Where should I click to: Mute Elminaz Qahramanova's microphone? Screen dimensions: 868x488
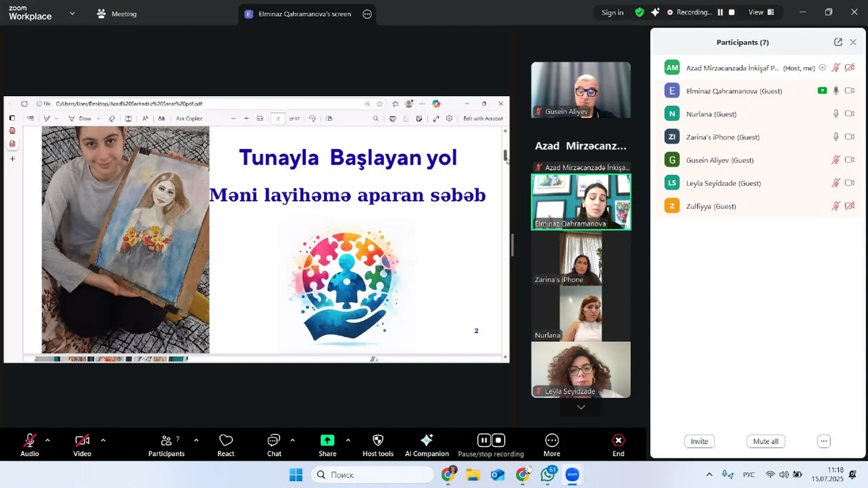coord(836,91)
